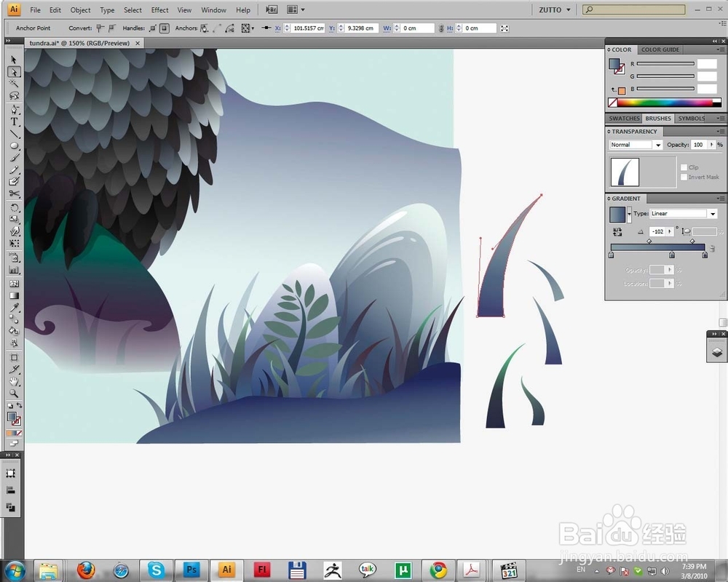Switch to the Color Guide tab
Screen dimensions: 728x582
click(660, 49)
